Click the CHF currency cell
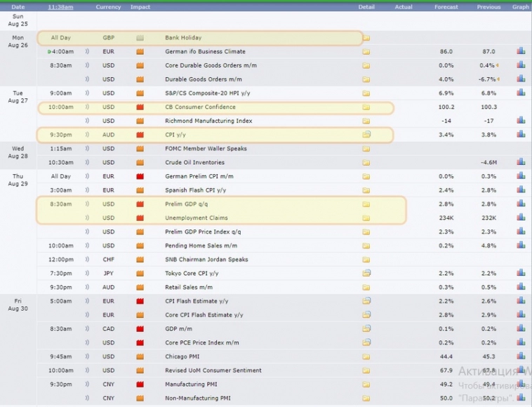This screenshot has width=532, height=407. point(108,260)
